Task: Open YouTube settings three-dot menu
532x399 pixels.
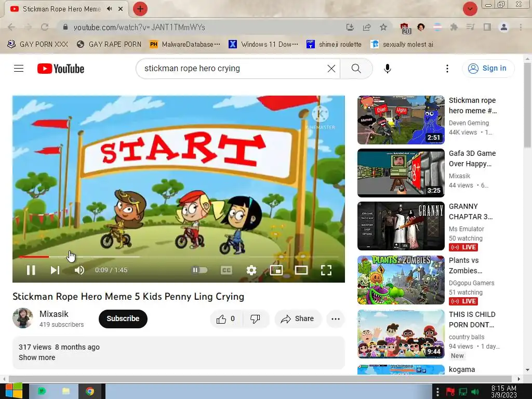Action: 447,69
